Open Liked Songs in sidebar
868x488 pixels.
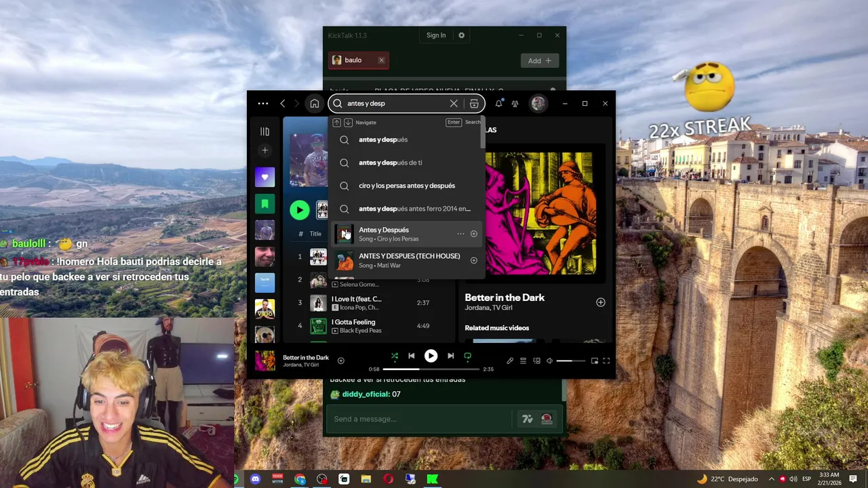[264, 177]
